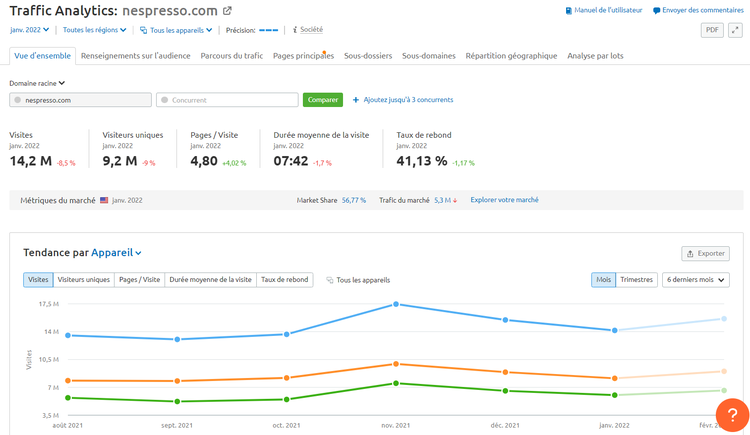
Task: Click the devices icon in chart legend
Action: 330,280
